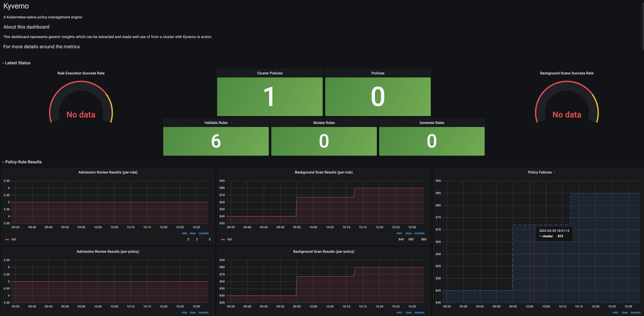644x316 pixels.
Task: Toggle the fail series in Background Scan Results (per-rule)
Action: click(229, 239)
